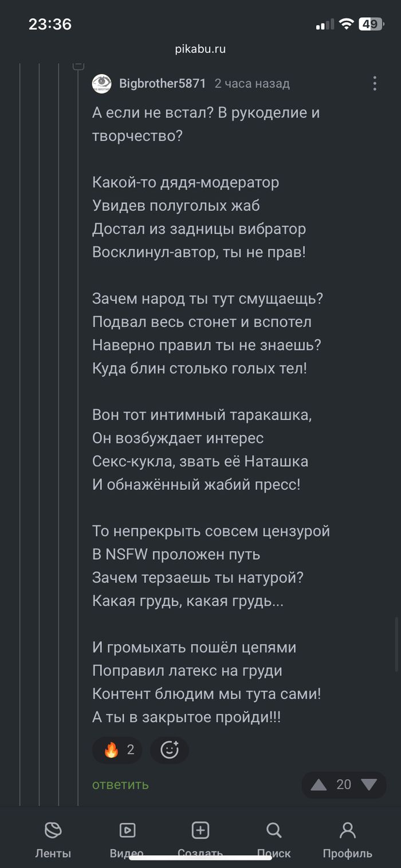Switch to the Видео tab
401x868 pixels.
tap(127, 831)
